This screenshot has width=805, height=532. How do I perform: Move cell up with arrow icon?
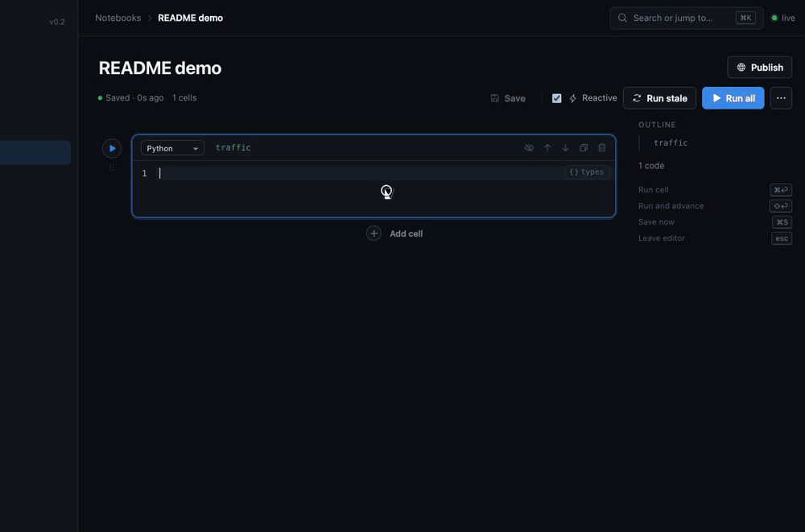click(x=547, y=148)
